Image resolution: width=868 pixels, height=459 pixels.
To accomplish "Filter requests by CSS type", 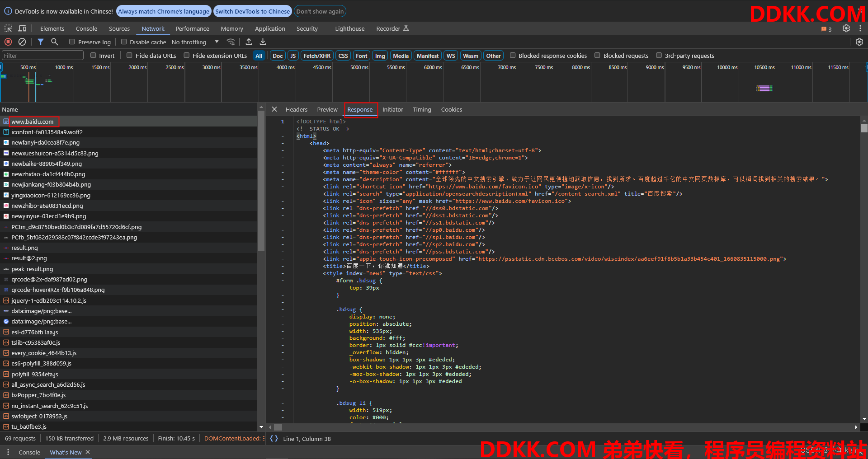I will click(x=343, y=56).
